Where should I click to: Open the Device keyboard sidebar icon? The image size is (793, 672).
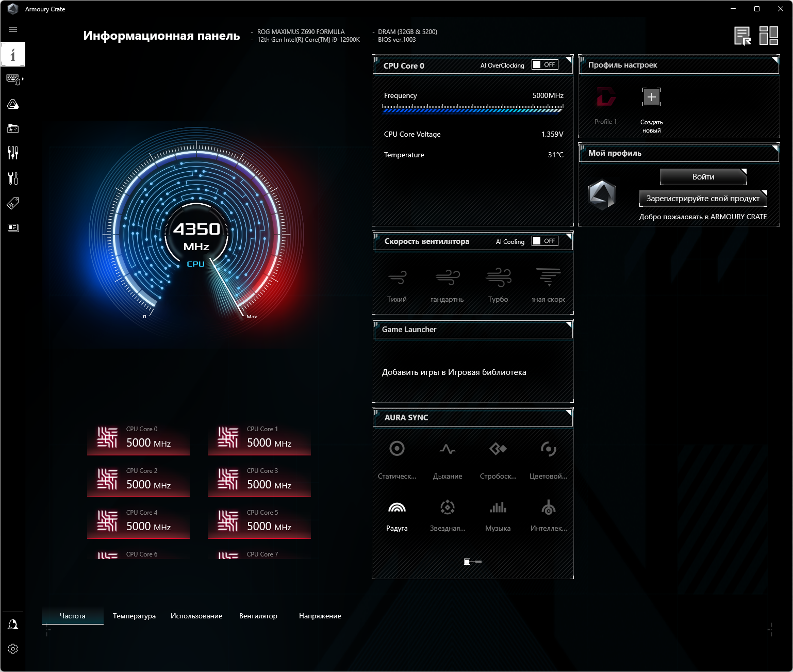(13, 79)
